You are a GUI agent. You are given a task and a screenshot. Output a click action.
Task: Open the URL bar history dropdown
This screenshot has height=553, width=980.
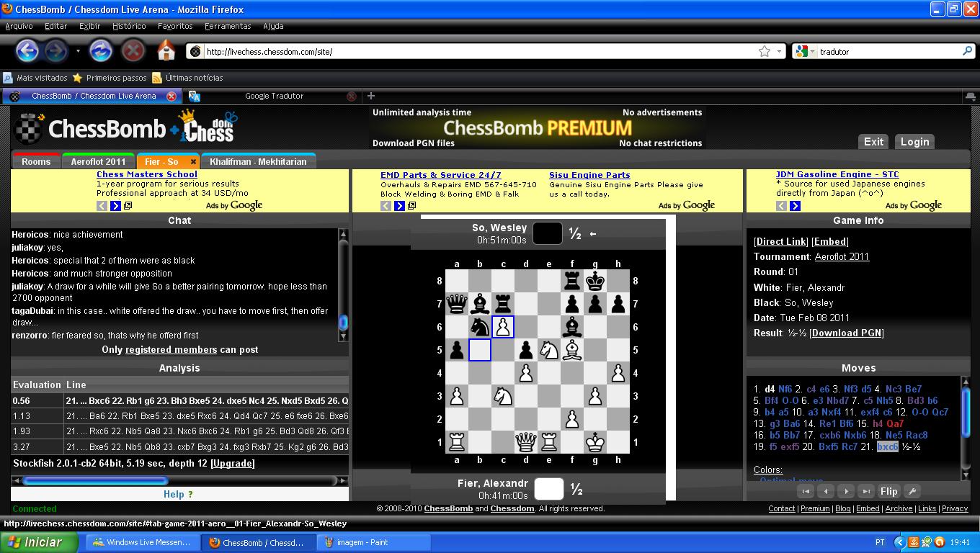[779, 51]
